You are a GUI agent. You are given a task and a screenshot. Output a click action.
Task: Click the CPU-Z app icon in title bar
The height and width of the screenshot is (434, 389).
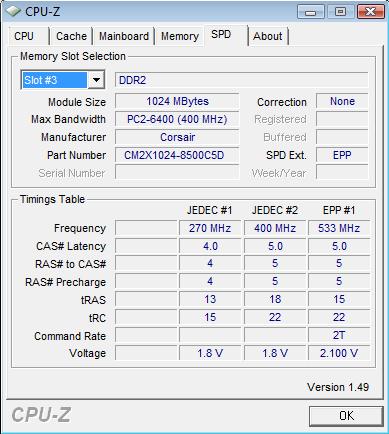(x=13, y=11)
